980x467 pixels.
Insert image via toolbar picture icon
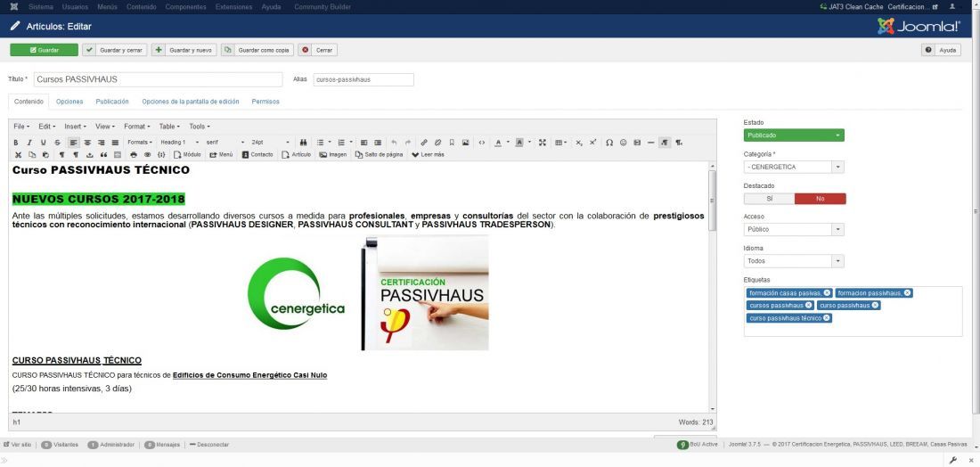[466, 143]
